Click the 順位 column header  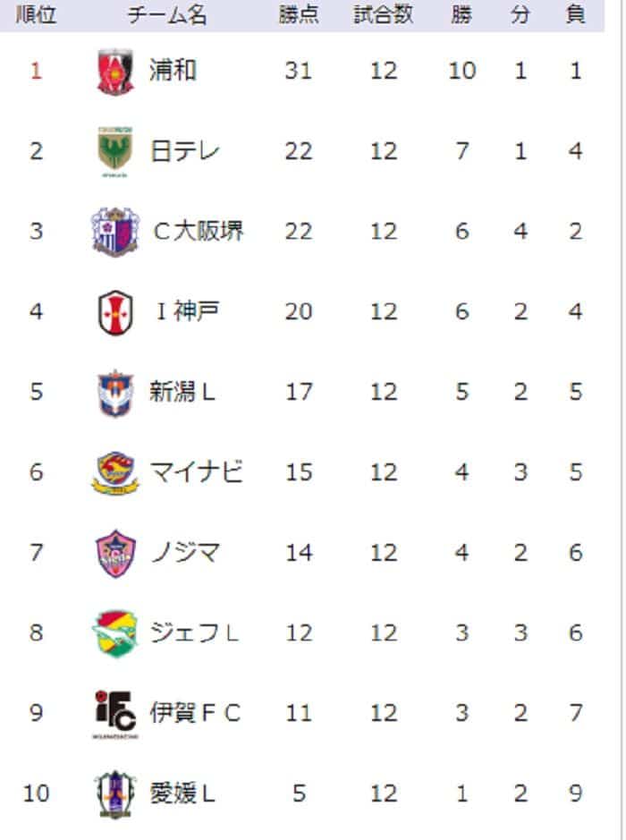pos(36,14)
